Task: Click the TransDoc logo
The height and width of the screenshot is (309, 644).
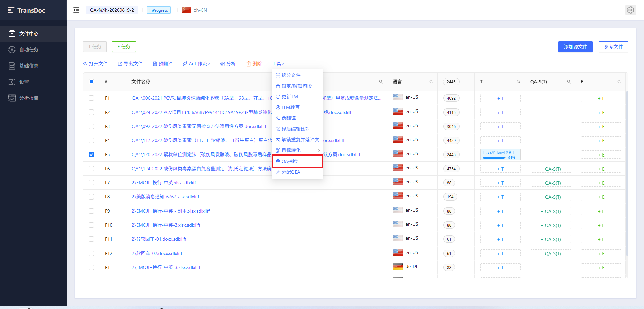Action: 26,10
